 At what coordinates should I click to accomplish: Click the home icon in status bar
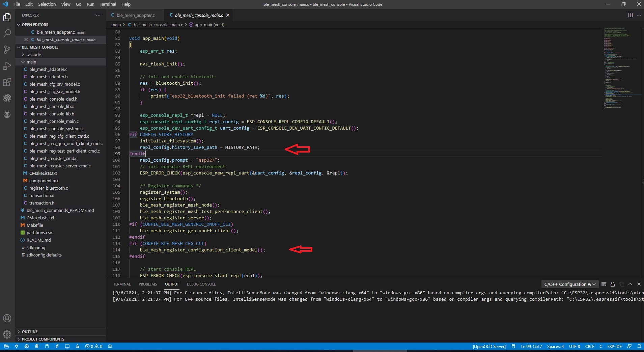(x=110, y=346)
